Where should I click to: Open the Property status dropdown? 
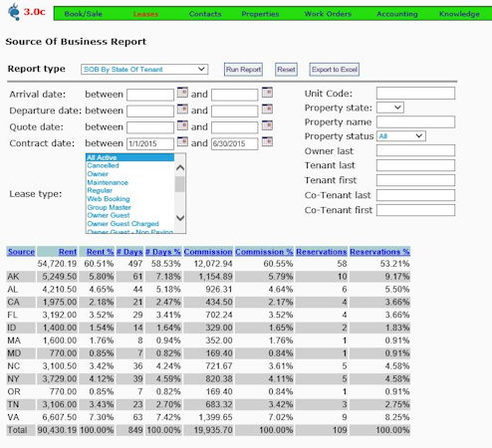(x=401, y=136)
